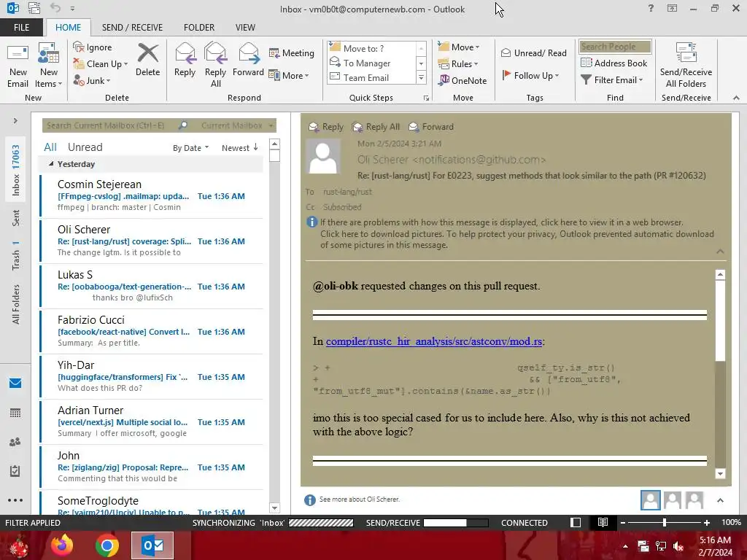747x560 pixels.
Task: Show All Folders in sidebar
Action: click(x=16, y=304)
